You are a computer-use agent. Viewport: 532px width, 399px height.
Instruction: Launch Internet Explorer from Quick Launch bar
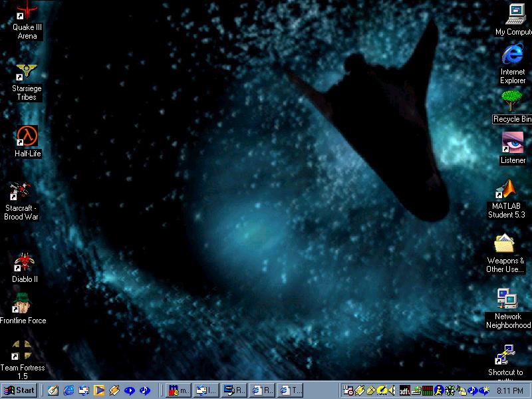point(68,390)
